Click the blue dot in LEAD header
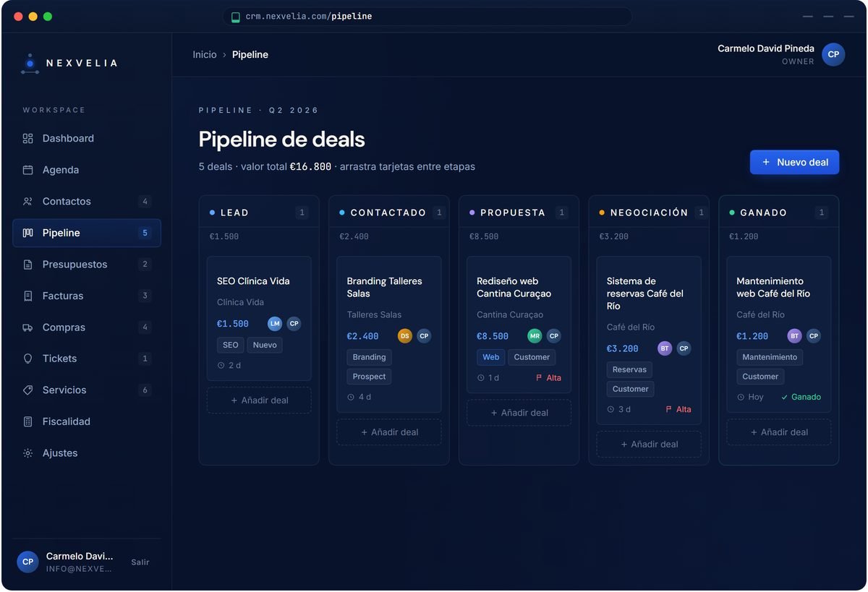 click(212, 213)
